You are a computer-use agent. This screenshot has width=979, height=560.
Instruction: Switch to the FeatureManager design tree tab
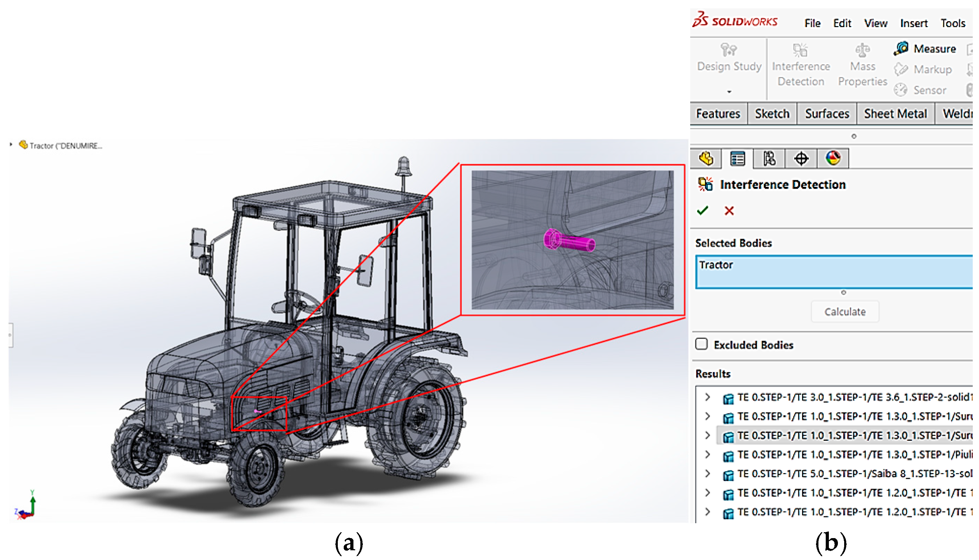coord(707,159)
